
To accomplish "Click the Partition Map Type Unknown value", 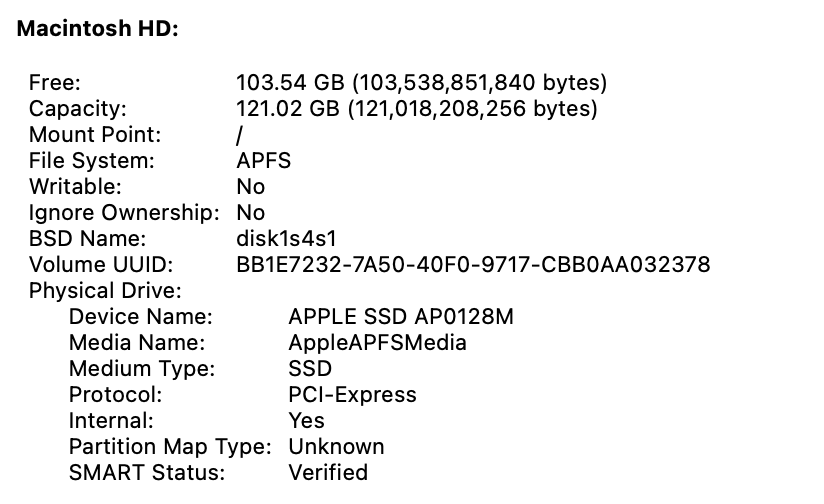I will (x=336, y=447).
